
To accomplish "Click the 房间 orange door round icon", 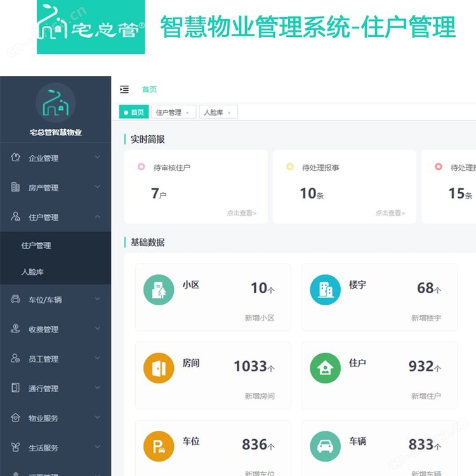I will [159, 368].
